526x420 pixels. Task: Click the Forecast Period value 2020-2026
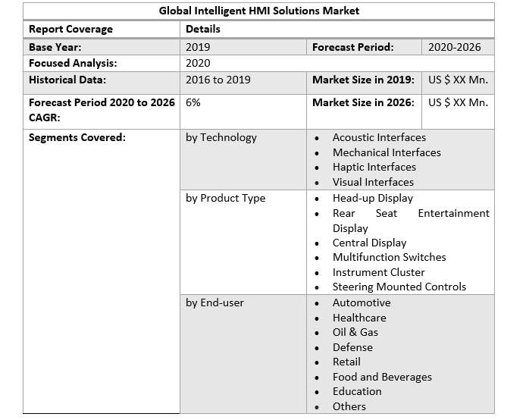coord(454,47)
